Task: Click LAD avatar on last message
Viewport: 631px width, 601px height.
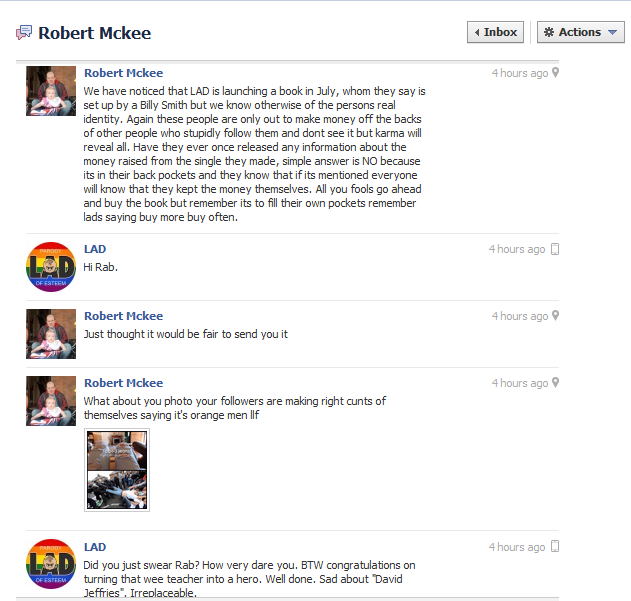Action: coord(51,564)
